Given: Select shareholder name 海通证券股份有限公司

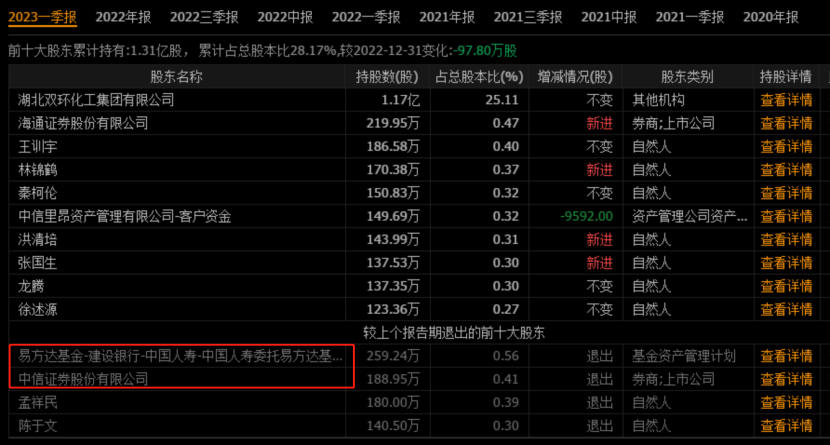Looking at the screenshot, I should (83, 123).
